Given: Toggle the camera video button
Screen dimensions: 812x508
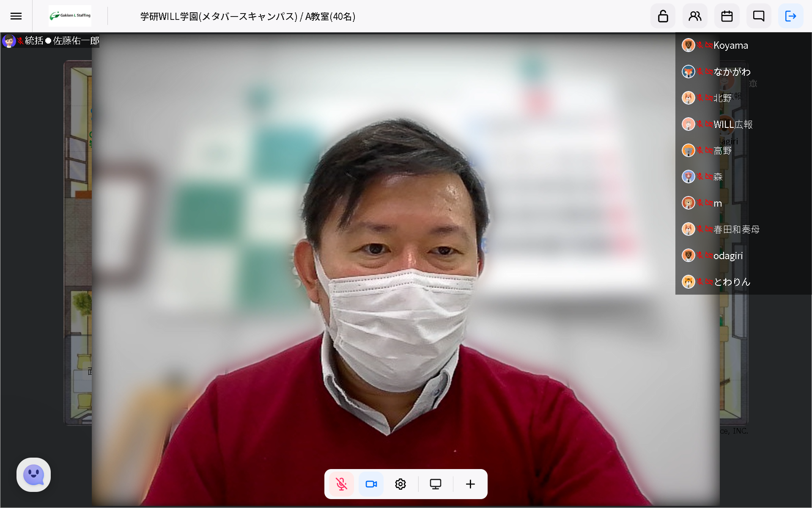Looking at the screenshot, I should (371, 484).
